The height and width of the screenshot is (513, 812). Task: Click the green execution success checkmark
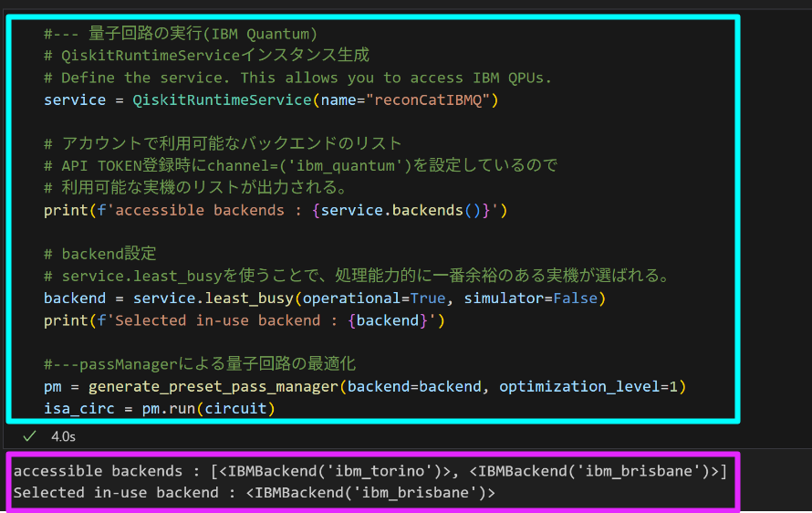click(x=29, y=436)
